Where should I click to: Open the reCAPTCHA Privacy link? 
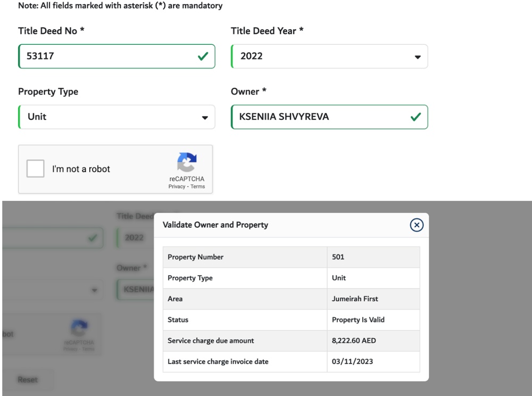pyautogui.click(x=177, y=187)
